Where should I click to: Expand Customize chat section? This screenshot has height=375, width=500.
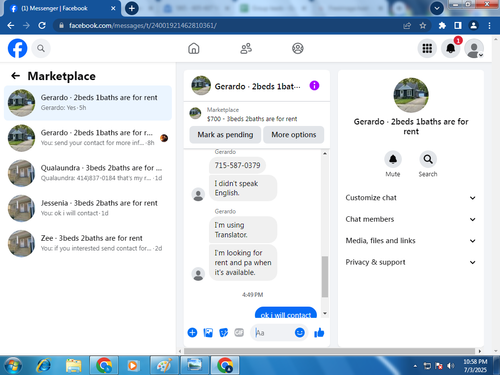[411, 198]
